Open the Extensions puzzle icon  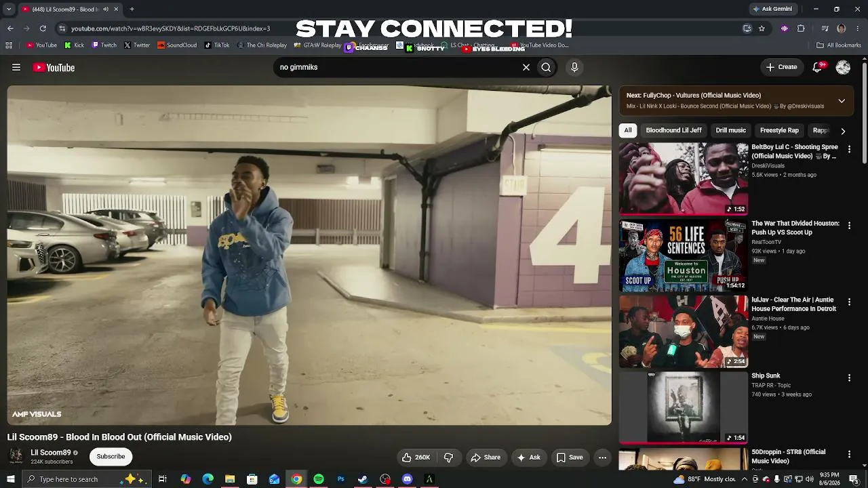click(801, 28)
